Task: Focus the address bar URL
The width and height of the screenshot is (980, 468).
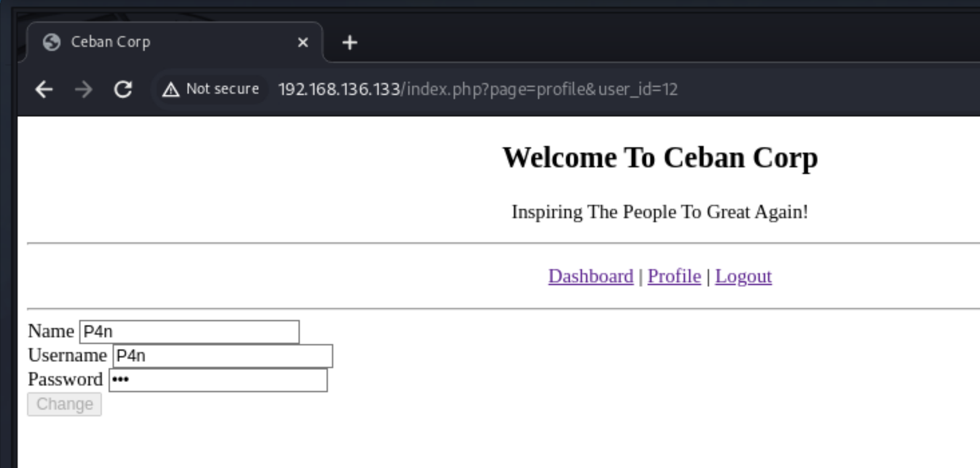Action: pyautogui.click(x=478, y=89)
